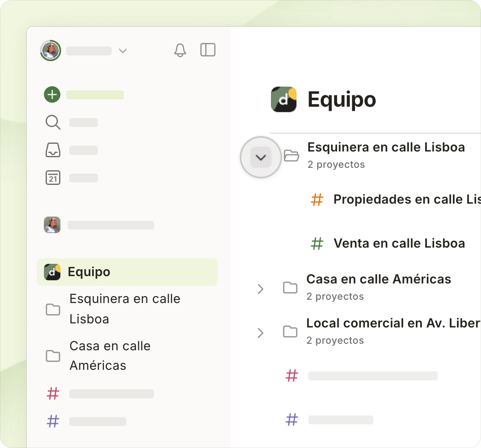The width and height of the screenshot is (481, 448).
Task: Expand the Local comercial en Av. folder
Action: pyautogui.click(x=260, y=333)
